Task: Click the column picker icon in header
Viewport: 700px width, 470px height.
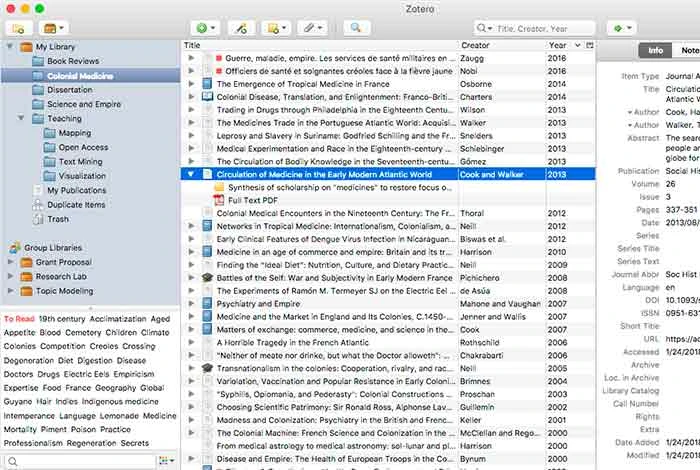Action: [x=589, y=45]
